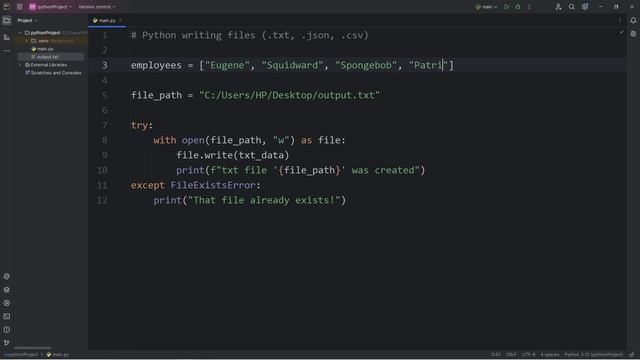
Task: Open the Python Console tool window
Action: tap(7, 303)
